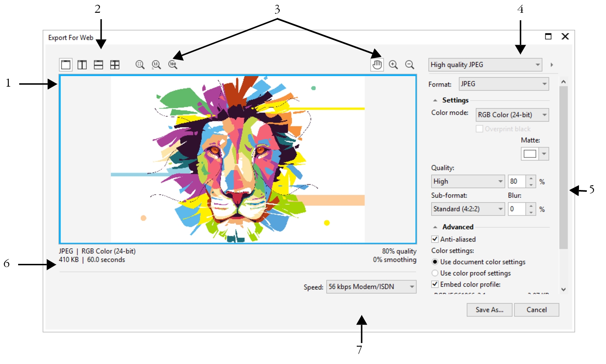This screenshot has height=364, width=606.
Task: Select the Pan hand tool
Action: [x=377, y=65]
